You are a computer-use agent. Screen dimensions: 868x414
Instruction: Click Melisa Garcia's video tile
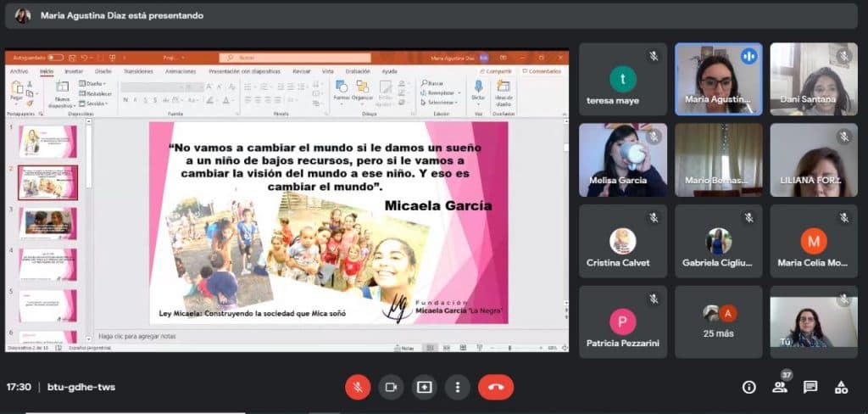point(623,160)
